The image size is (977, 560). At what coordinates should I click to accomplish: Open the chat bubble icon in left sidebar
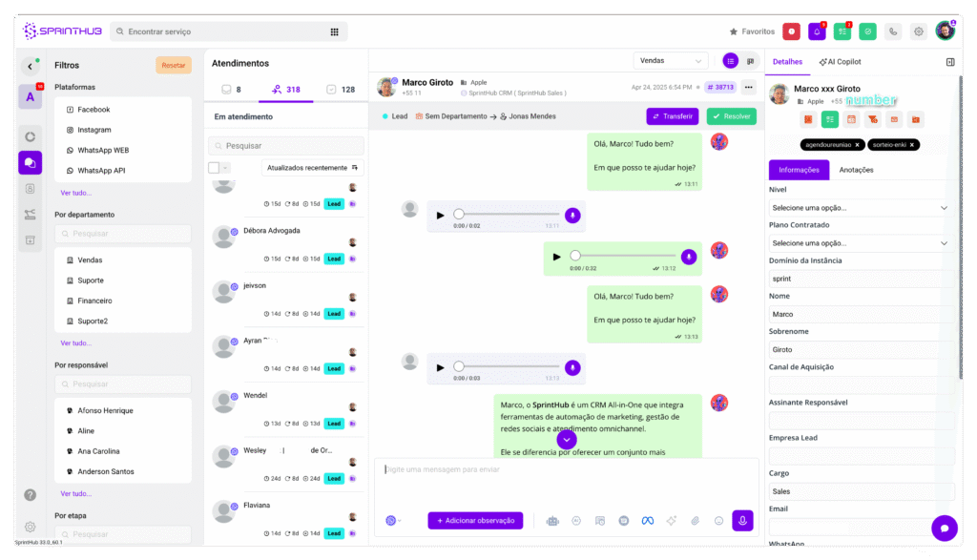[x=30, y=162]
